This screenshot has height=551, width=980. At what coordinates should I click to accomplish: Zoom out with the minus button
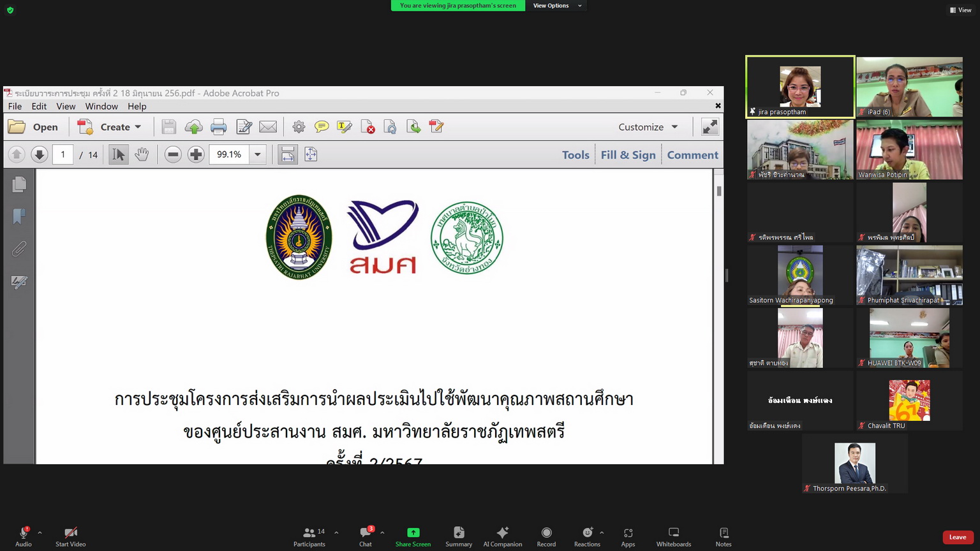[173, 154]
